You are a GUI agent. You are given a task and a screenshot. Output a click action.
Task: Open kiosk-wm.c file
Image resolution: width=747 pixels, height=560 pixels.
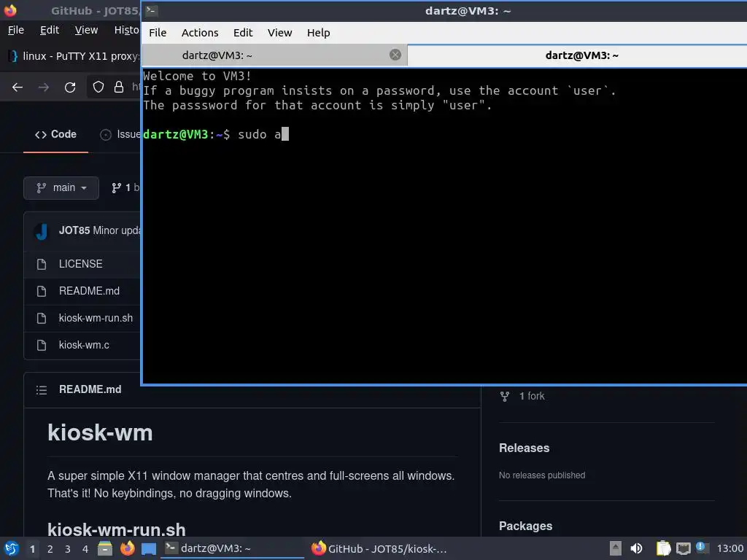point(84,345)
